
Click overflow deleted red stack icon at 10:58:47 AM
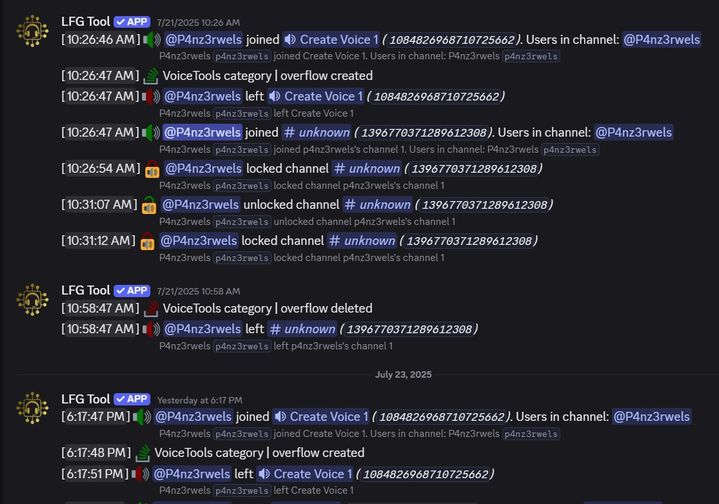151,309
